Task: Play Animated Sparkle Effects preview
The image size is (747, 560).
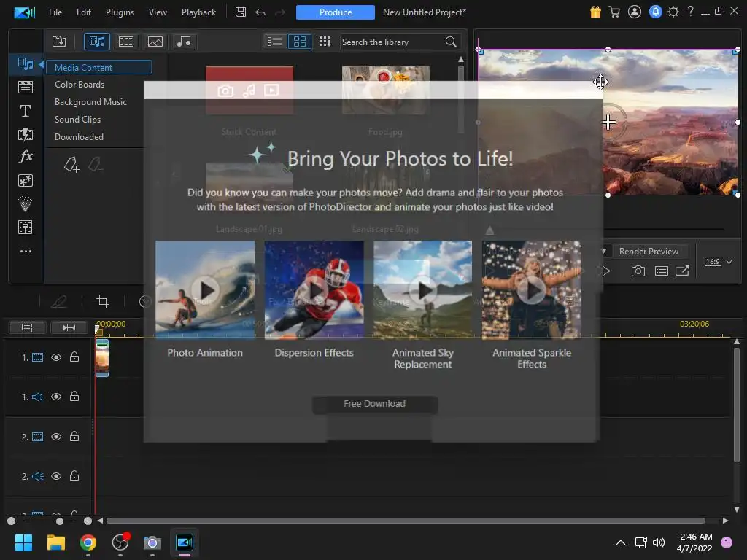Action: pos(532,290)
